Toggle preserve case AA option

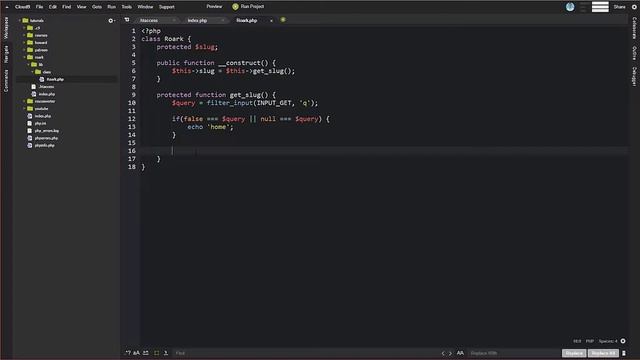(x=460, y=353)
